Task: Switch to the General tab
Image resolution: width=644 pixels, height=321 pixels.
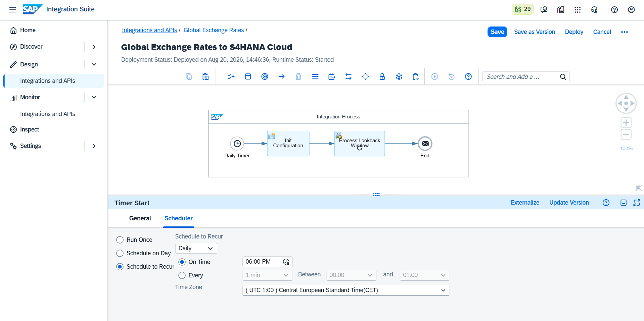Action: [x=140, y=218]
